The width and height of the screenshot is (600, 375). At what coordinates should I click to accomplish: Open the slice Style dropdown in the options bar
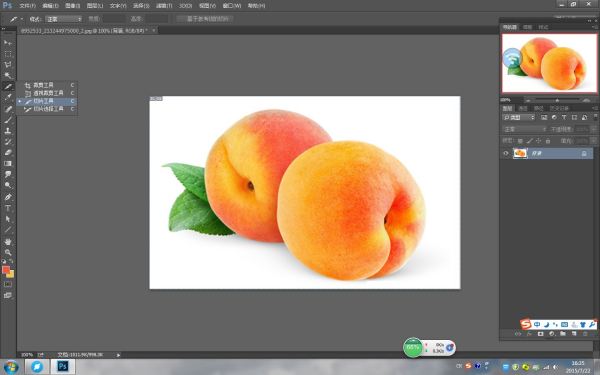pyautogui.click(x=64, y=19)
